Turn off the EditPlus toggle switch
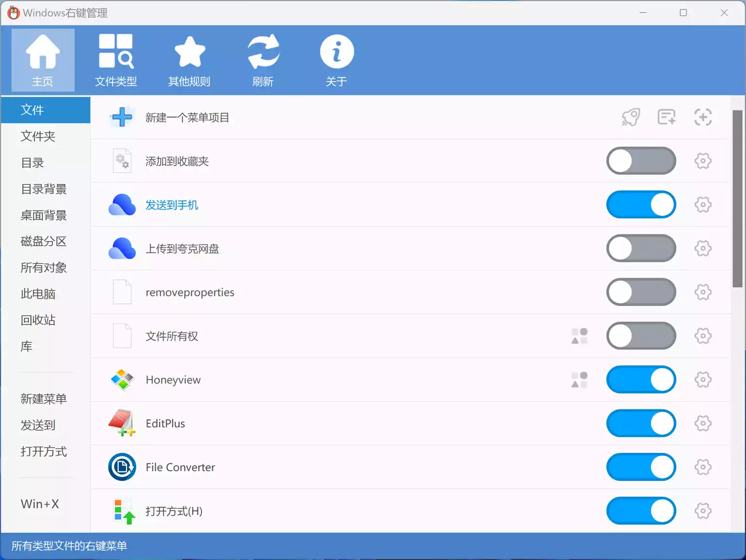 [x=641, y=424]
